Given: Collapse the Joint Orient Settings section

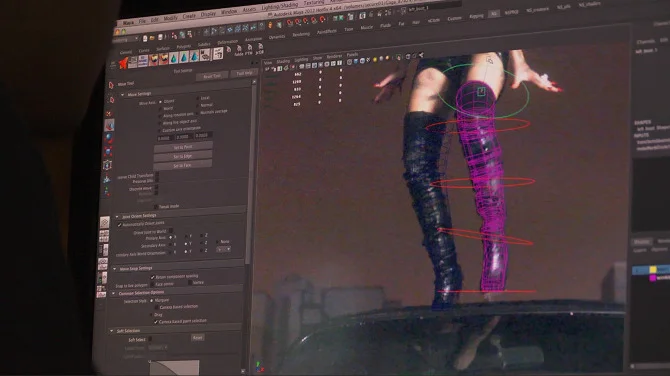Looking at the screenshot, I should (117, 217).
